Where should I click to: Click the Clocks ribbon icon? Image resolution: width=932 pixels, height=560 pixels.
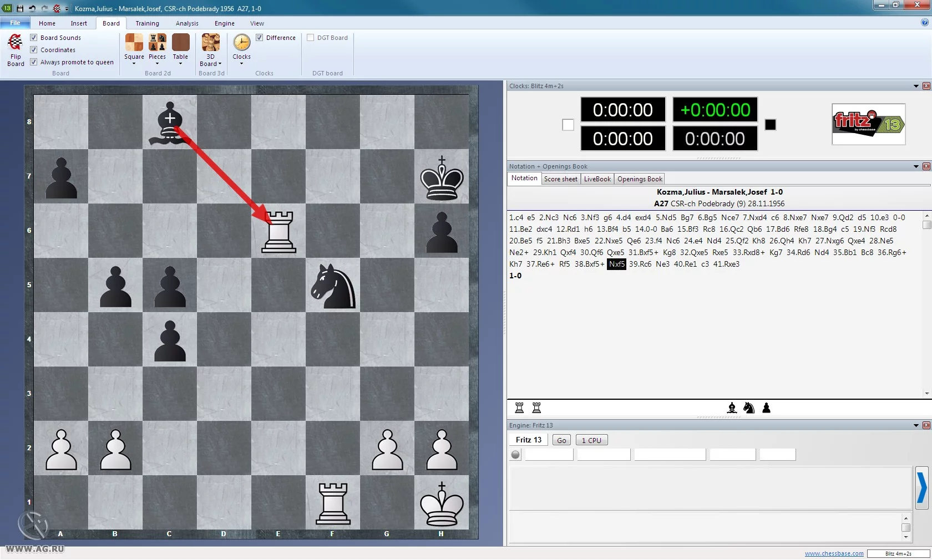click(242, 43)
